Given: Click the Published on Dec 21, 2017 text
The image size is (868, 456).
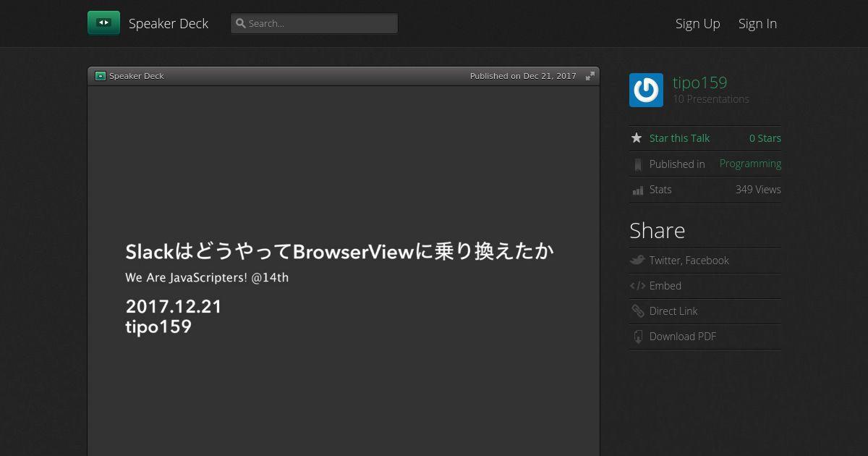Looking at the screenshot, I should pos(523,76).
